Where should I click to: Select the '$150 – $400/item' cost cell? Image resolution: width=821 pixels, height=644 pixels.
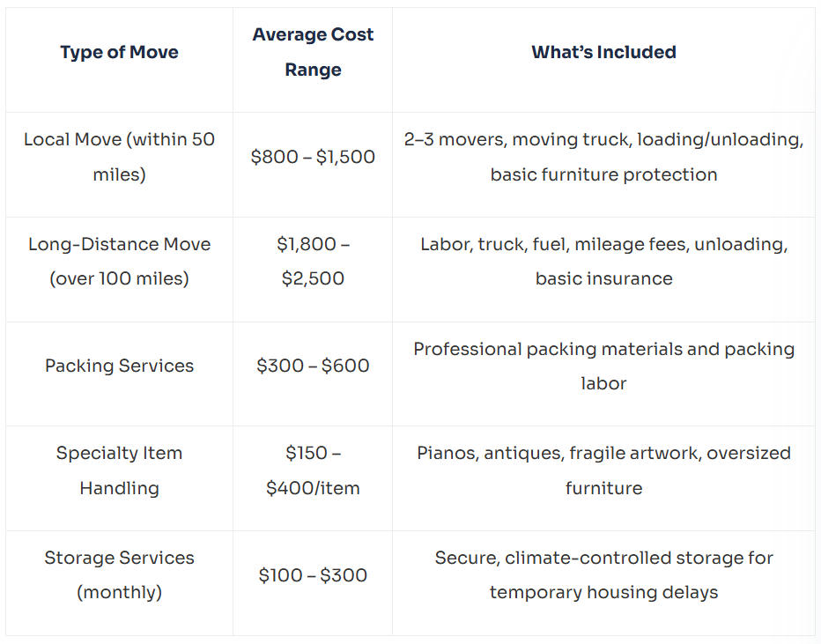point(313,478)
